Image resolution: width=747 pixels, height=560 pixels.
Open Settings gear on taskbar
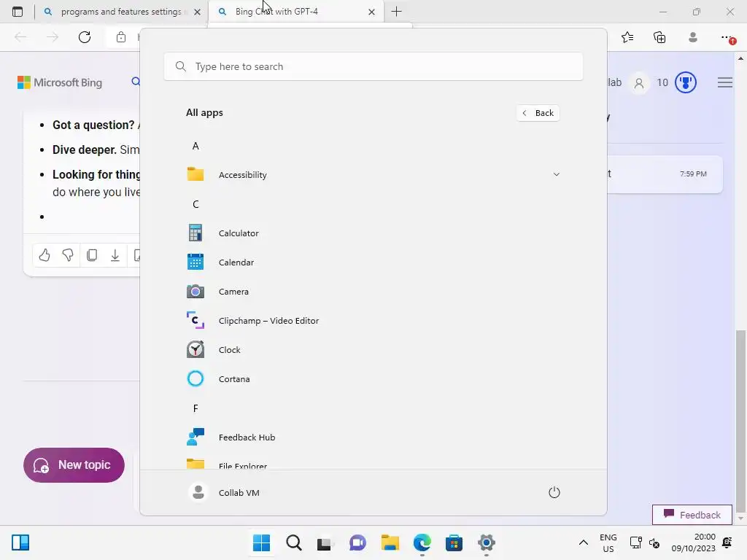487,542
